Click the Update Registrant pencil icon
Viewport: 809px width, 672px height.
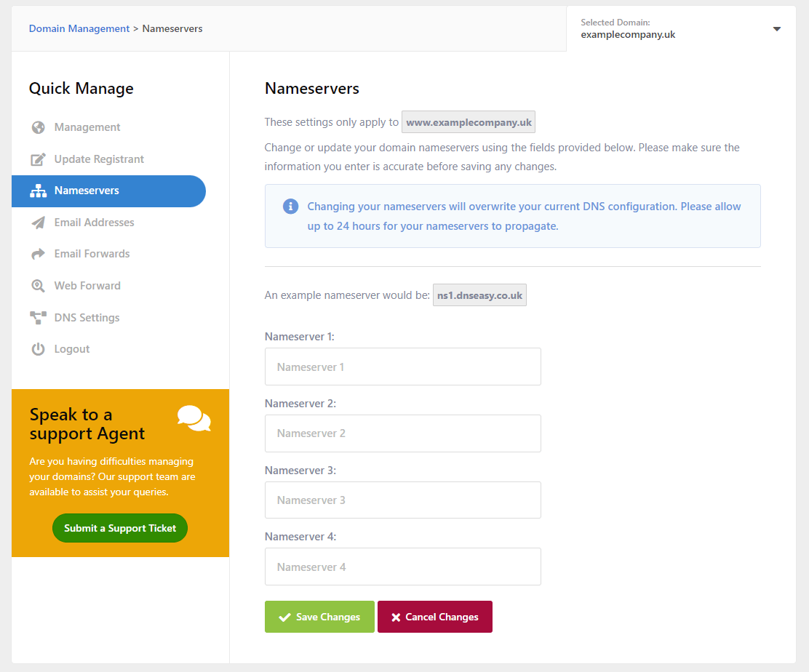pos(38,159)
